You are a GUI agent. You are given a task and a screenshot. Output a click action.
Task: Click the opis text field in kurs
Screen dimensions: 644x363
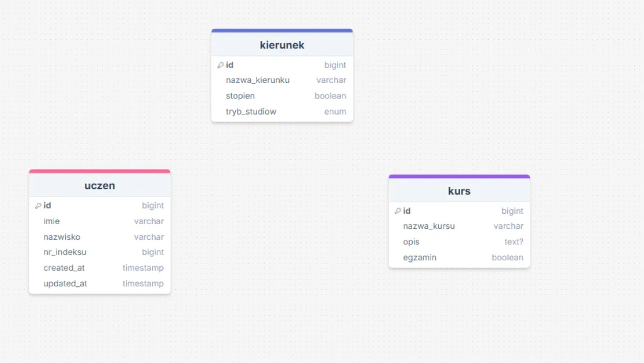pos(459,242)
